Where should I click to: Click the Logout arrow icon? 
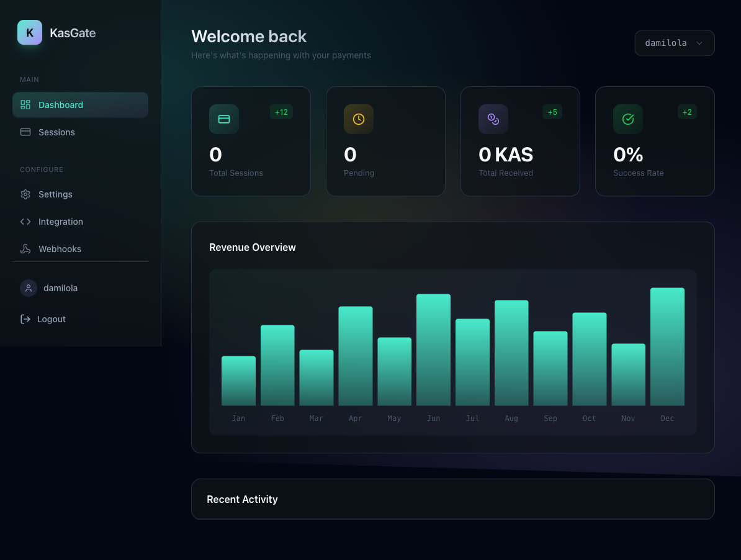point(25,320)
